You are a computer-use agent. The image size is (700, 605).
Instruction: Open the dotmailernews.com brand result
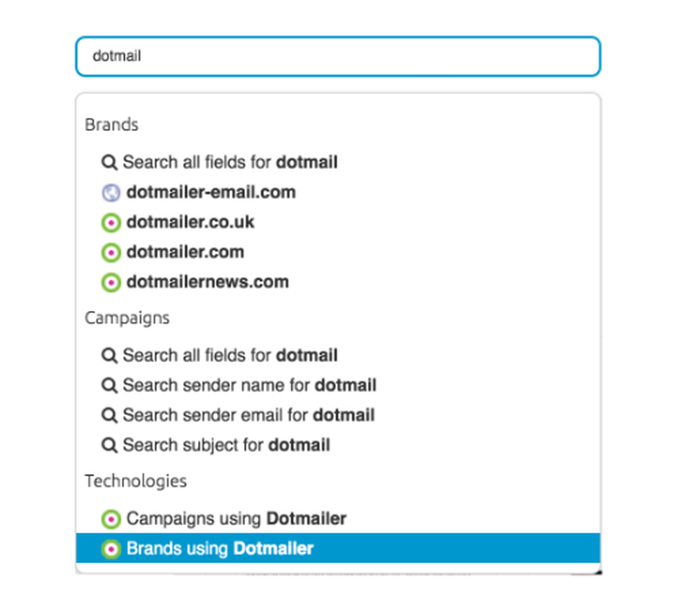click(207, 281)
